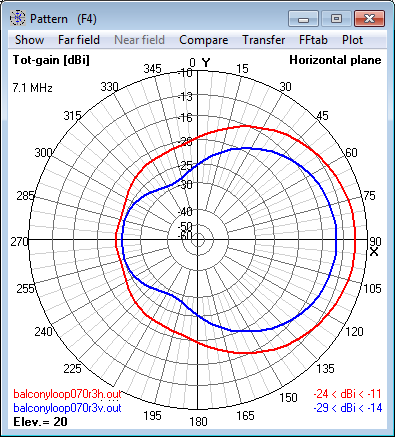Click the 165 degree azimuth label

[x=245, y=416]
